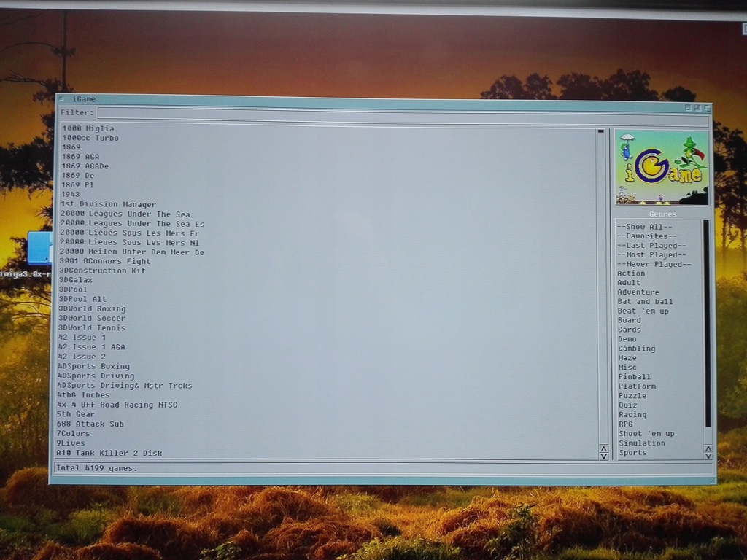Choose the RPG genre
Viewport: 747px width, 560px height.
(x=625, y=424)
